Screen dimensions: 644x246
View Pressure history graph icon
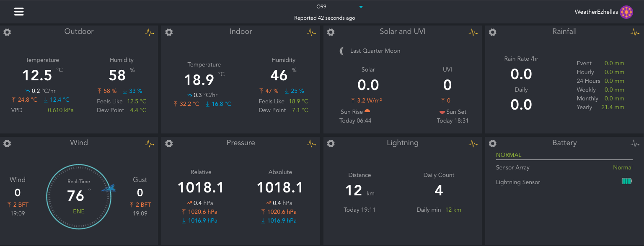311,143
